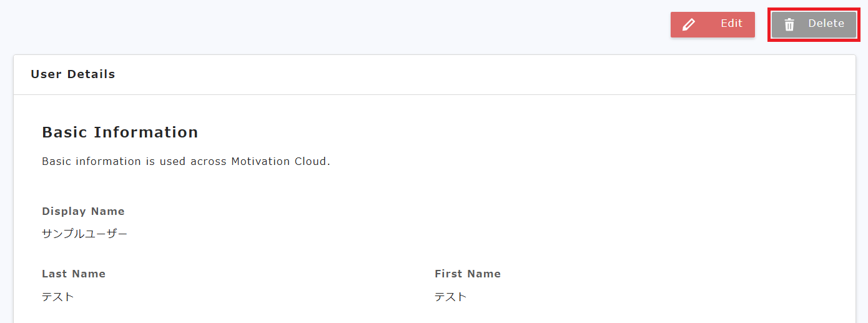Click the divider line below User Details
868x323 pixels.
tap(434, 95)
